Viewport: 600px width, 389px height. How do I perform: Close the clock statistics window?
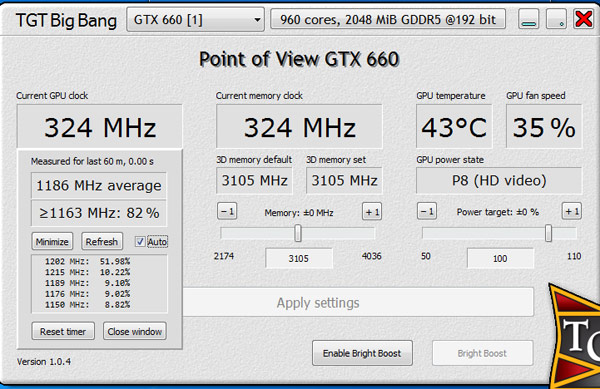pyautogui.click(x=135, y=331)
